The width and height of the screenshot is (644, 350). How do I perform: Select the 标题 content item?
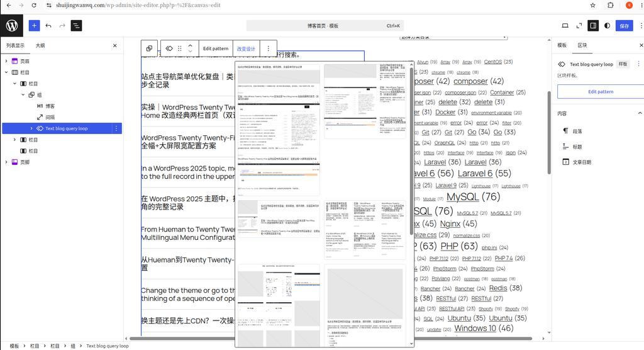click(x=577, y=147)
